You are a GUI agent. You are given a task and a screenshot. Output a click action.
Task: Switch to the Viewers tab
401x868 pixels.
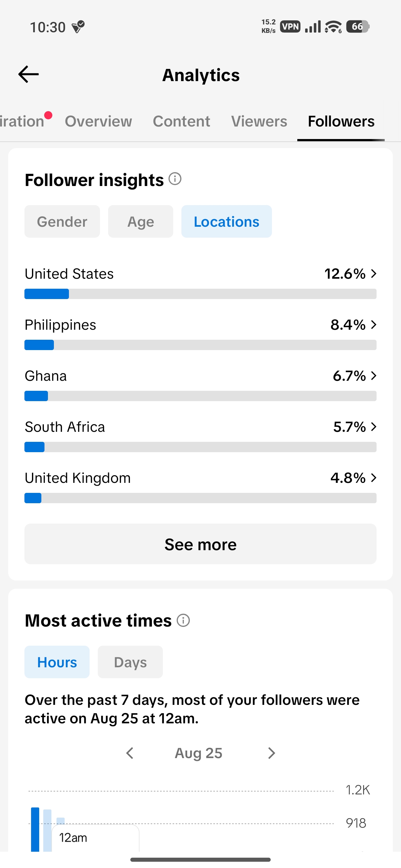click(259, 121)
